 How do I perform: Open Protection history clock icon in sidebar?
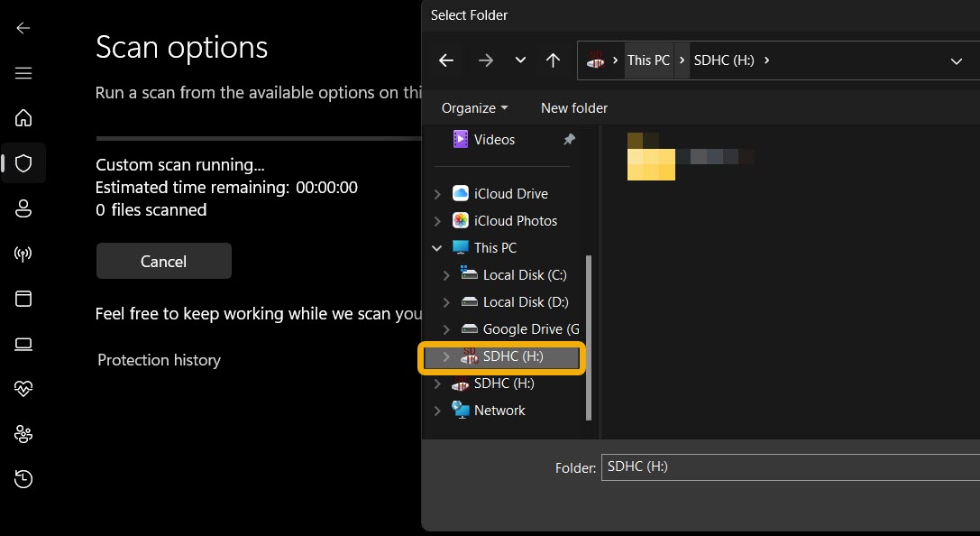23,479
